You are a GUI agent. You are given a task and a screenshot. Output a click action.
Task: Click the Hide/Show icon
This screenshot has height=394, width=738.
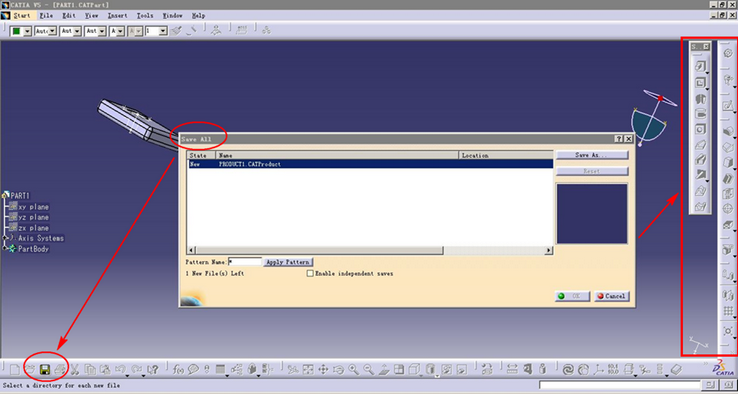[447, 370]
